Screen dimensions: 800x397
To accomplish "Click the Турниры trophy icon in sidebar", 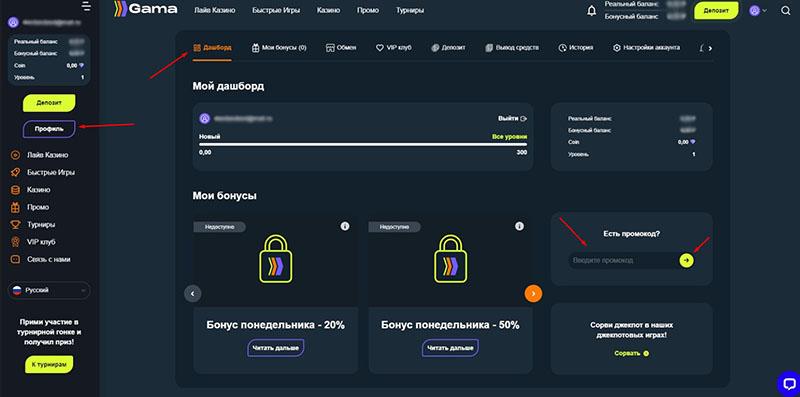I will [16, 224].
